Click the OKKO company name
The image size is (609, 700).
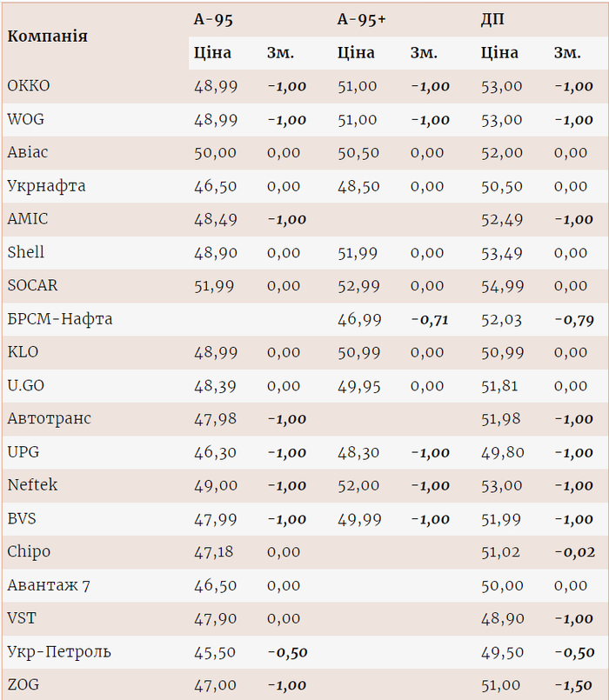point(29,86)
